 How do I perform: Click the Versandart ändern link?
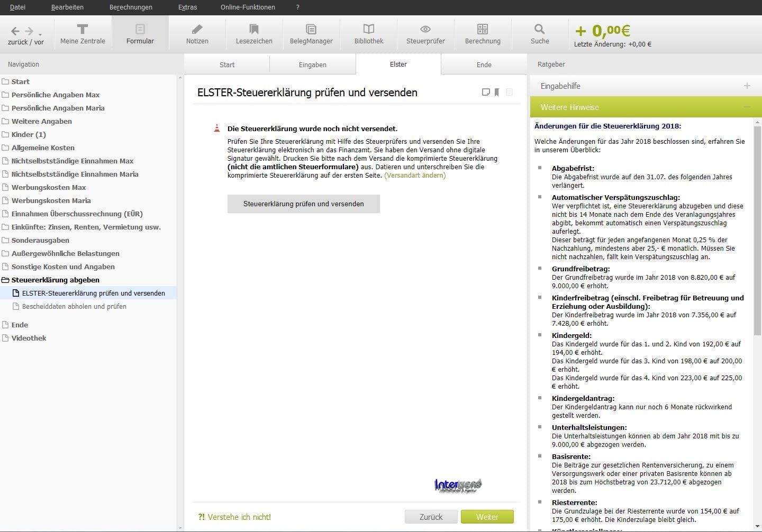[415, 176]
